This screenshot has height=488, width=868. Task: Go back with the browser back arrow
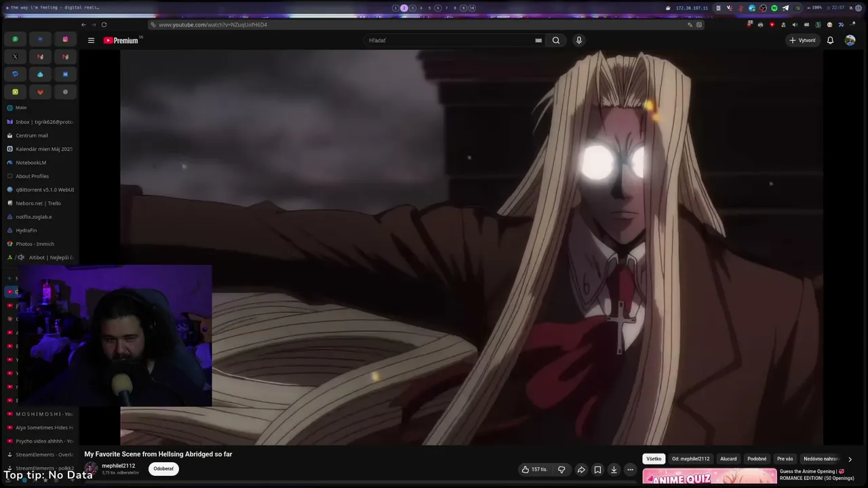[x=83, y=25]
